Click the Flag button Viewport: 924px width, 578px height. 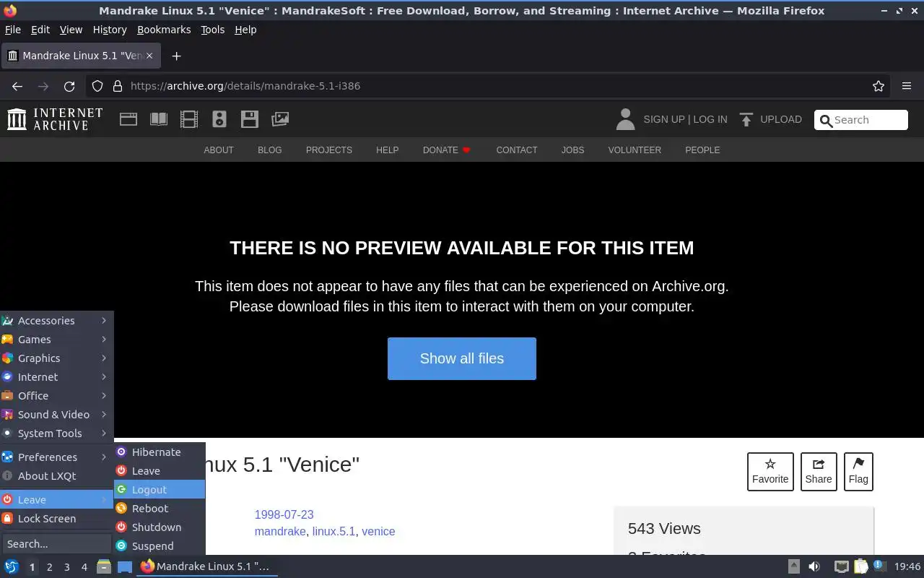pos(858,472)
